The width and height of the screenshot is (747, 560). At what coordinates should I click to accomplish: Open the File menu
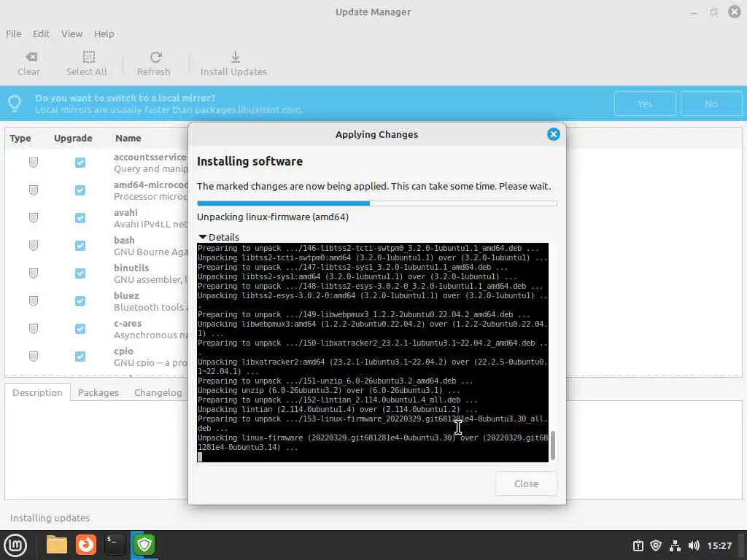(x=13, y=34)
